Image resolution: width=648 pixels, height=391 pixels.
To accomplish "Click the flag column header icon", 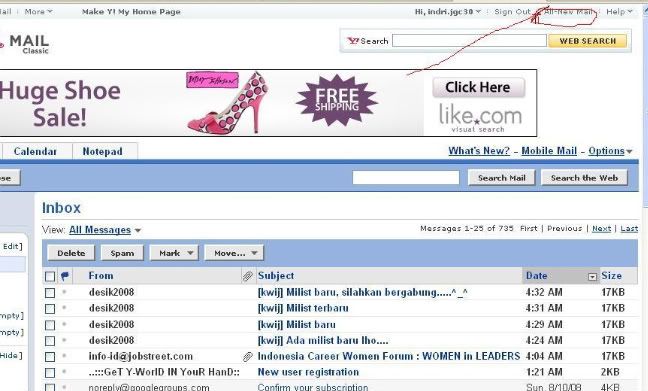I will pos(65,276).
